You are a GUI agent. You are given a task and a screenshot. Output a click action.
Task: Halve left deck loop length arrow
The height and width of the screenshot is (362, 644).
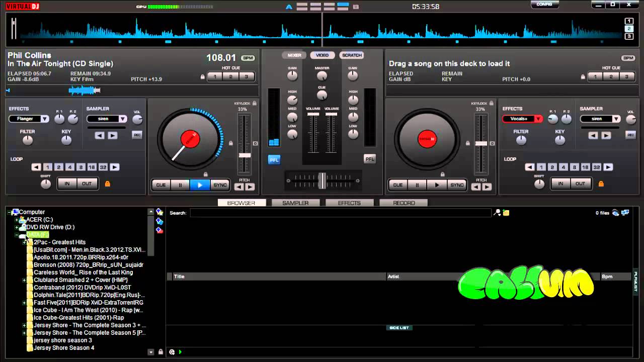(36, 167)
